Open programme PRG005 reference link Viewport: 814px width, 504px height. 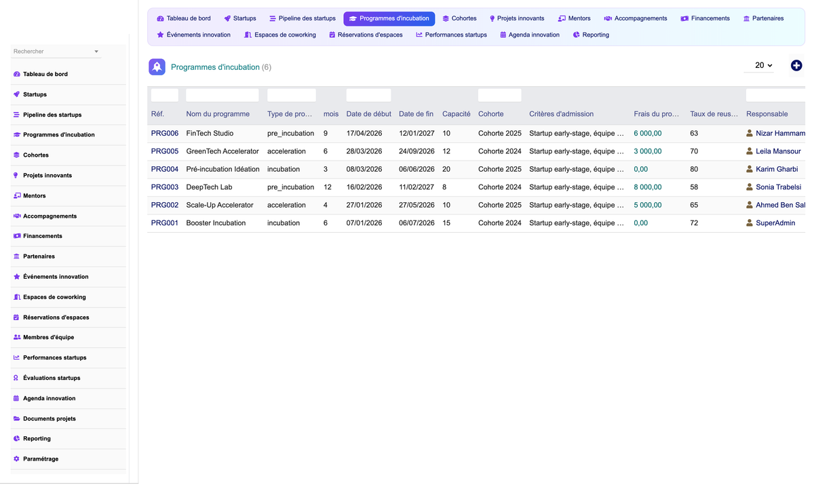coord(165,151)
